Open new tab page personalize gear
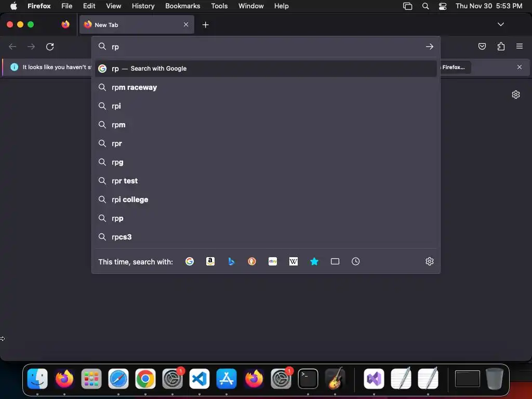The width and height of the screenshot is (532, 399). coord(516,95)
